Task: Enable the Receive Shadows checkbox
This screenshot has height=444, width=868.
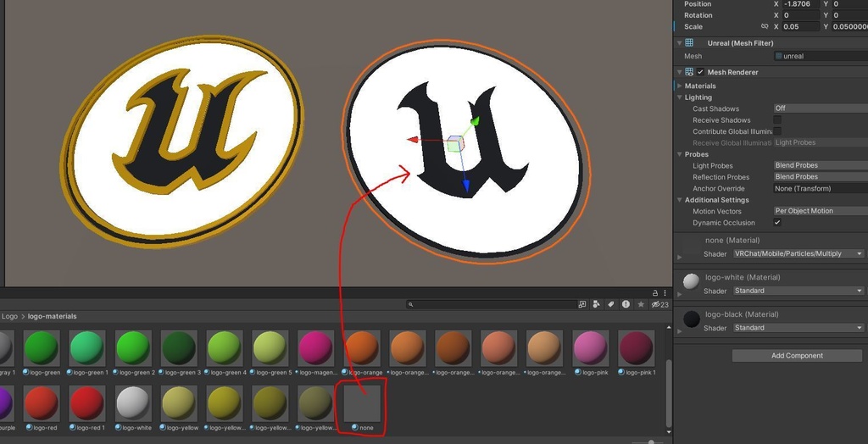Action: pos(777,119)
